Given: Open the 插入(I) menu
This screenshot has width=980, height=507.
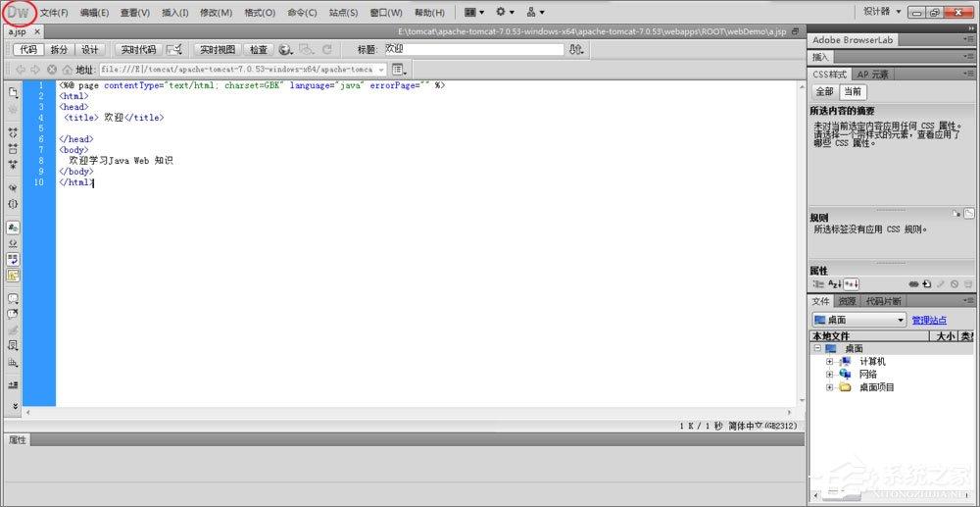Looking at the screenshot, I should coord(175,12).
